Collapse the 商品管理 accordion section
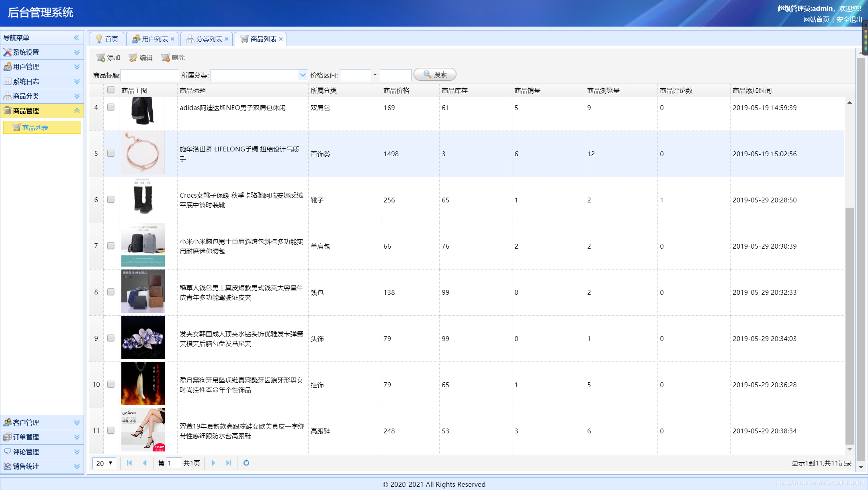The image size is (868, 490). (x=77, y=110)
